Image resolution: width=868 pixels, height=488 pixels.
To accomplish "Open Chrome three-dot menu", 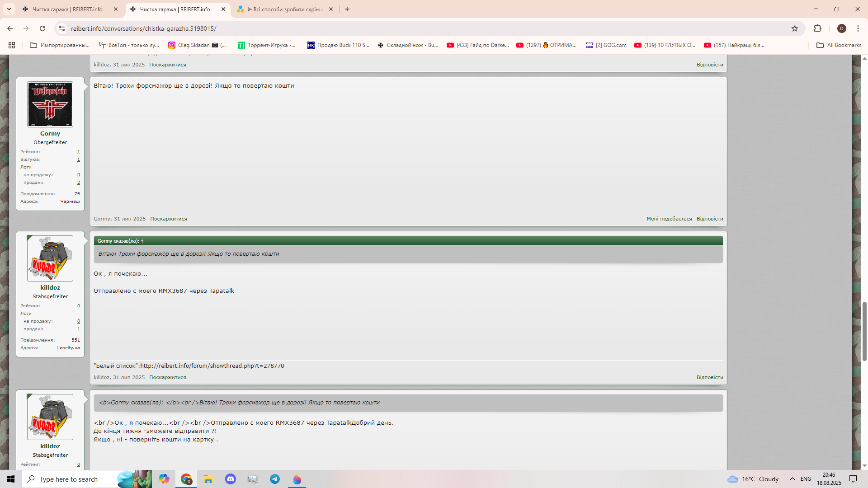I will [858, 28].
